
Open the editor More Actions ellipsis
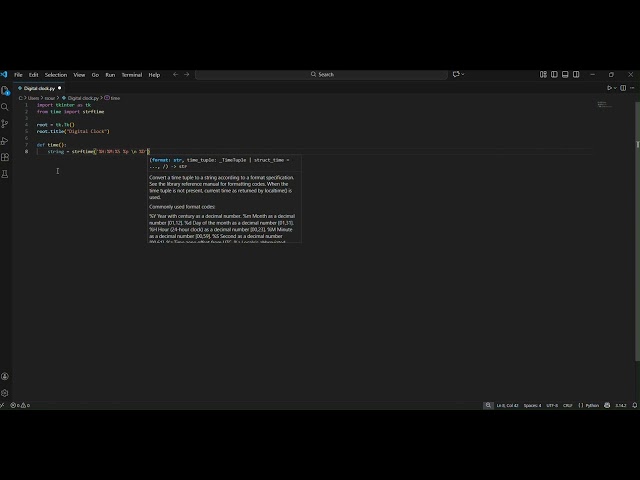coord(632,88)
